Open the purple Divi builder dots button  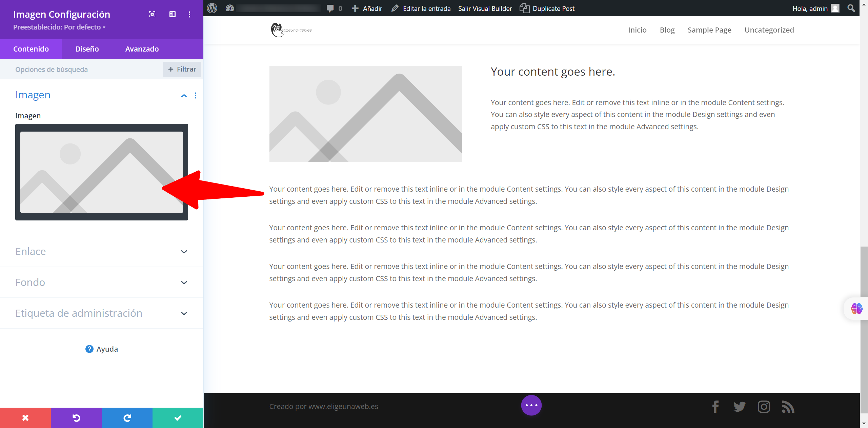click(531, 405)
